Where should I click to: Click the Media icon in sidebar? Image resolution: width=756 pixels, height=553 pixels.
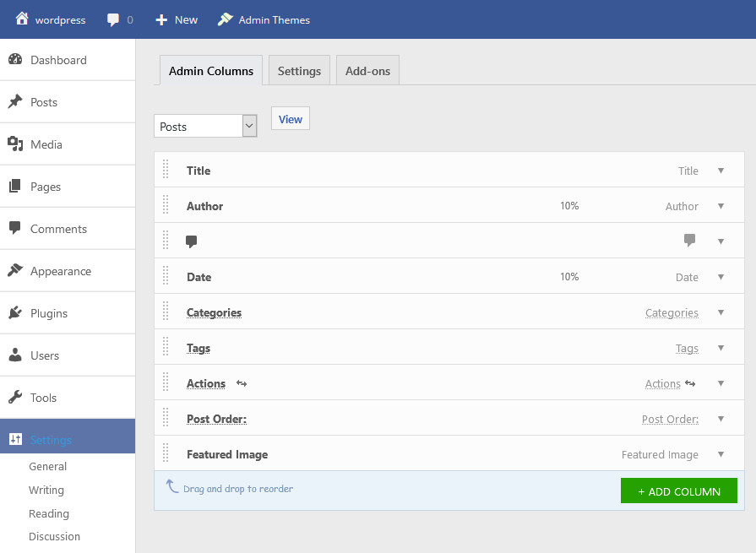tap(15, 144)
